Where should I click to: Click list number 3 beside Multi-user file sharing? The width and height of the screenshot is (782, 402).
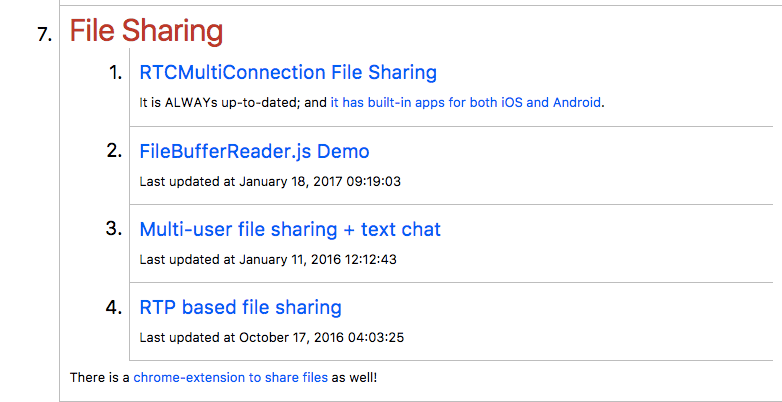[114, 230]
